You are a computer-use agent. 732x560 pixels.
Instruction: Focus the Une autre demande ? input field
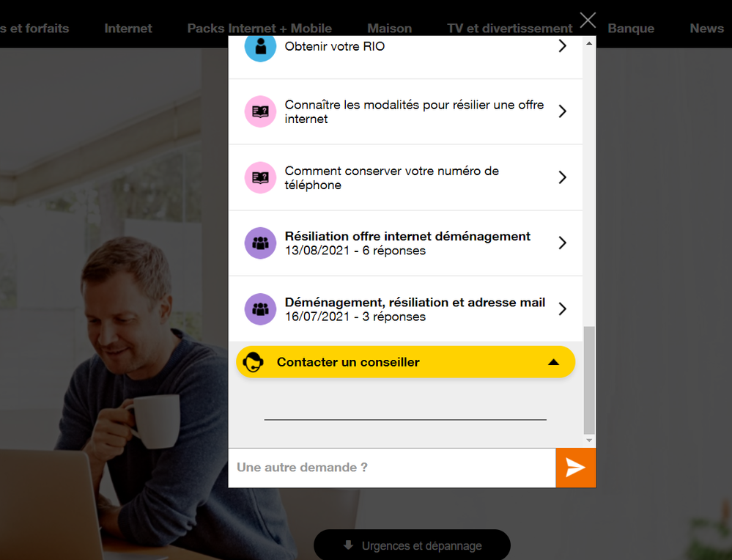tap(392, 468)
